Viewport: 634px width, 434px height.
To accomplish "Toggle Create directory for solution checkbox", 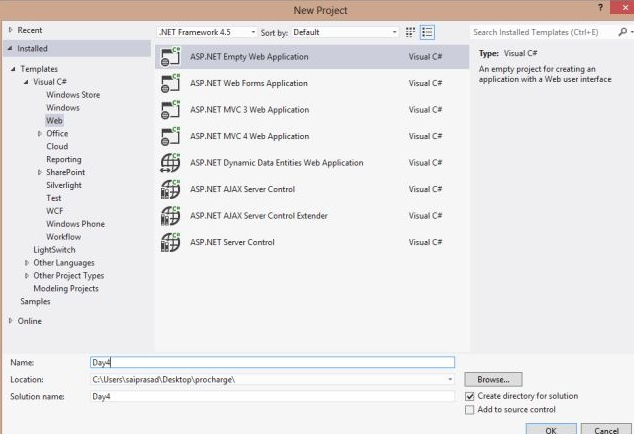I will [x=469, y=396].
